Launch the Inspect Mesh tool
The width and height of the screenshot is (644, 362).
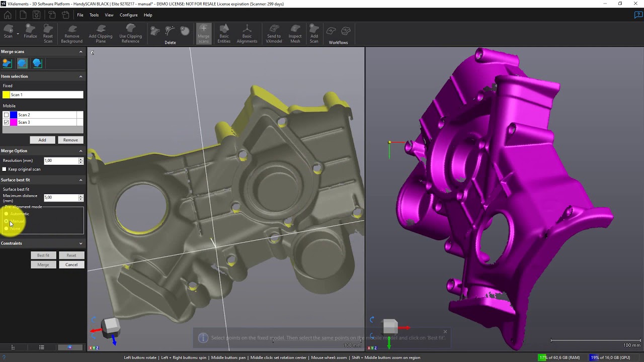coord(295,32)
